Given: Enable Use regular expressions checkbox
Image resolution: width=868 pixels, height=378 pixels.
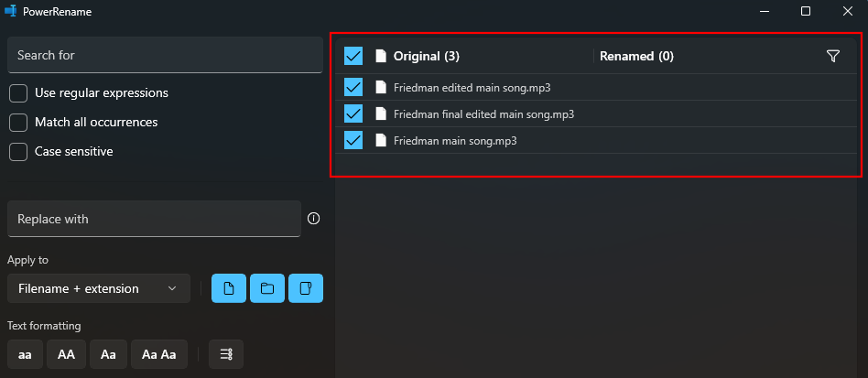Looking at the screenshot, I should [18, 93].
